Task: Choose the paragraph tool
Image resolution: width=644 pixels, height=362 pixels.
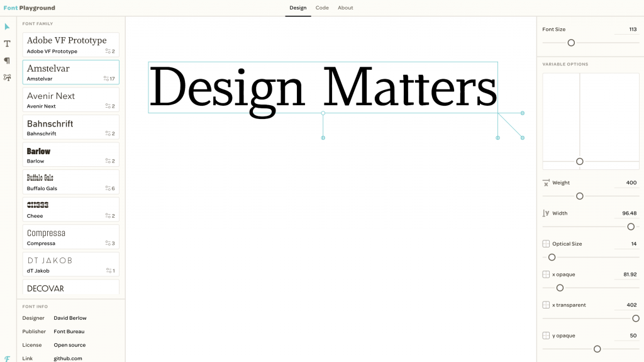Action: coord(7,60)
